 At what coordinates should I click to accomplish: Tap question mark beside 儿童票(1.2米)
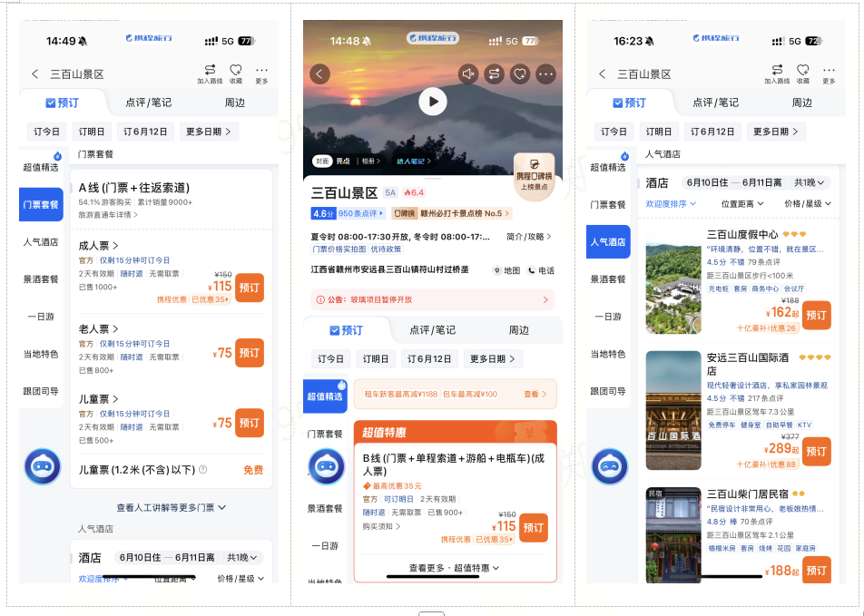(202, 469)
